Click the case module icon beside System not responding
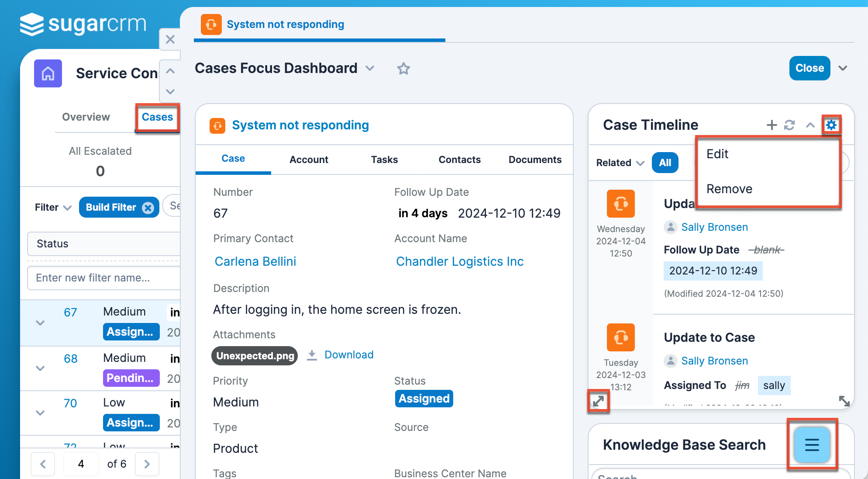 pos(218,125)
